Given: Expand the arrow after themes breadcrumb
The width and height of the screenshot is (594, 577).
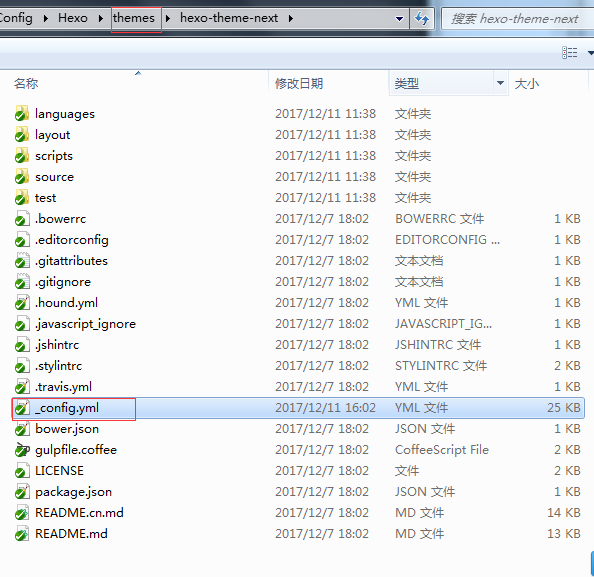Looking at the screenshot, I should click(168, 18).
